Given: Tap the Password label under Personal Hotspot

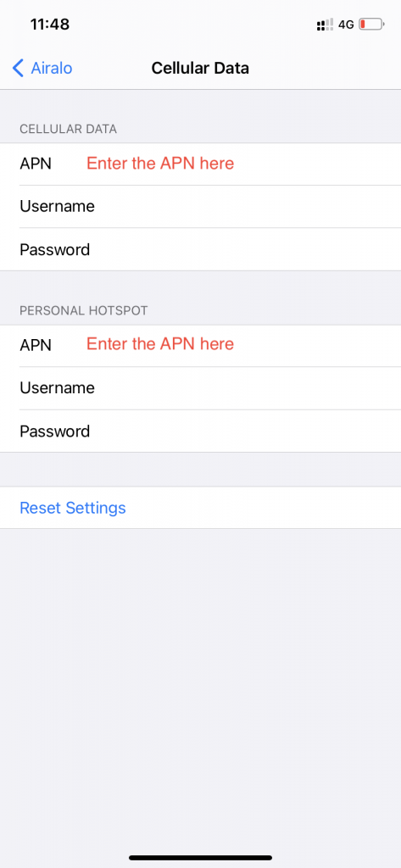Looking at the screenshot, I should tap(55, 431).
